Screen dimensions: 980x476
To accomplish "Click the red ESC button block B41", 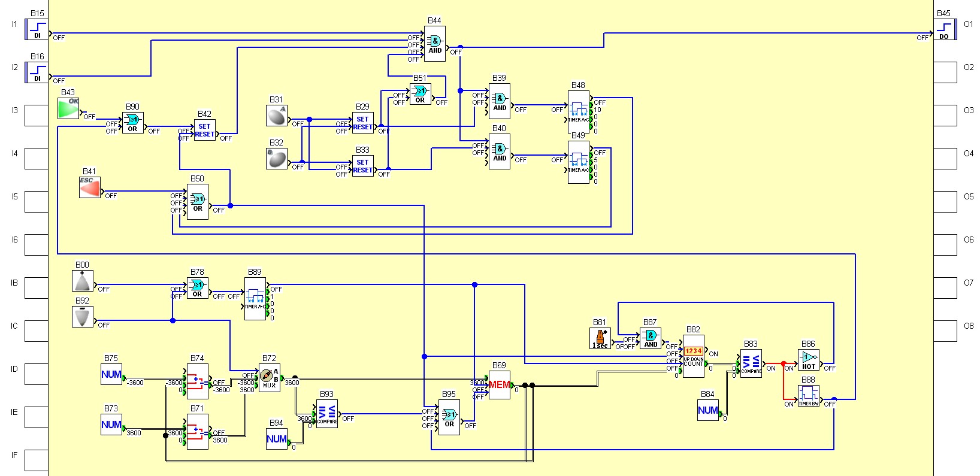I will 90,187.
